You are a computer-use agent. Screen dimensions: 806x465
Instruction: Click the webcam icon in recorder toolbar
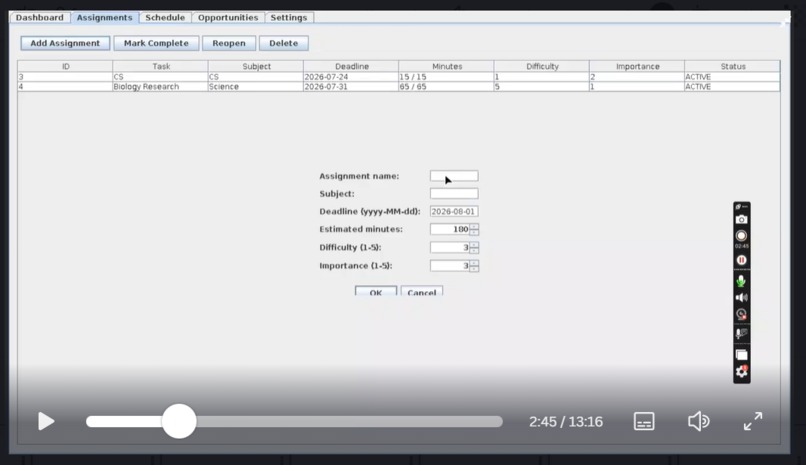(741, 314)
